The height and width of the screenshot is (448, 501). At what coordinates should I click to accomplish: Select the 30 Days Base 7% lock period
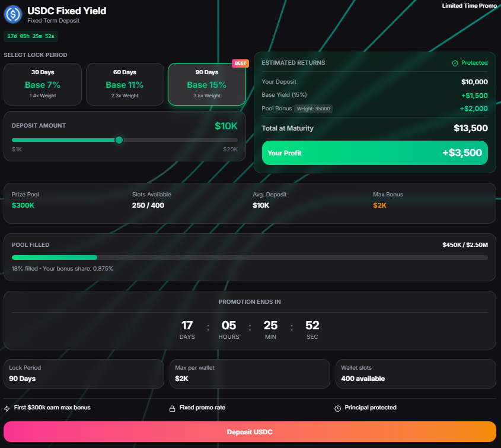[43, 84]
